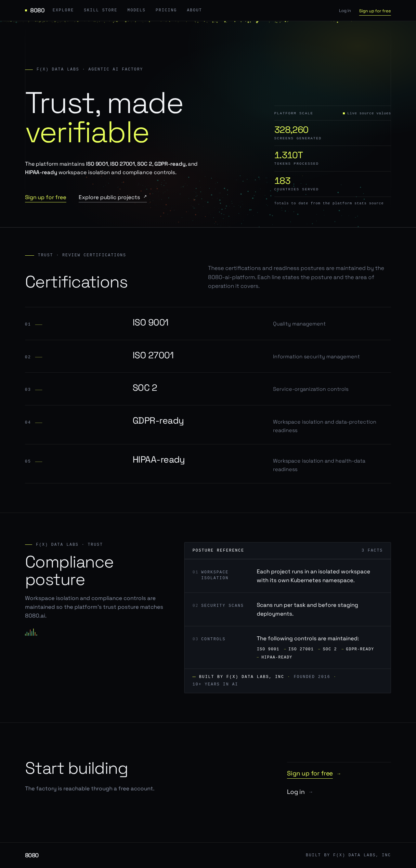The image size is (416, 868).
Task: Click the 01 row number marker
Action: tap(28, 324)
